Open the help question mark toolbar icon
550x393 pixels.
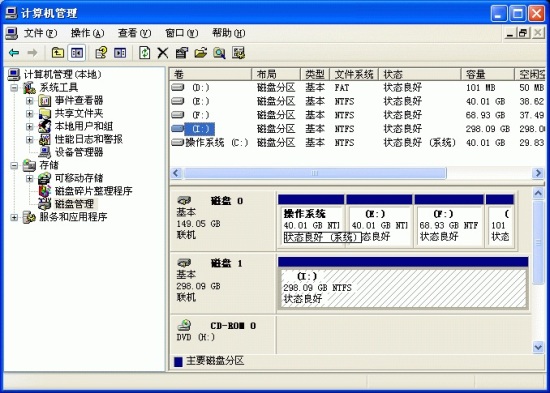coord(101,53)
